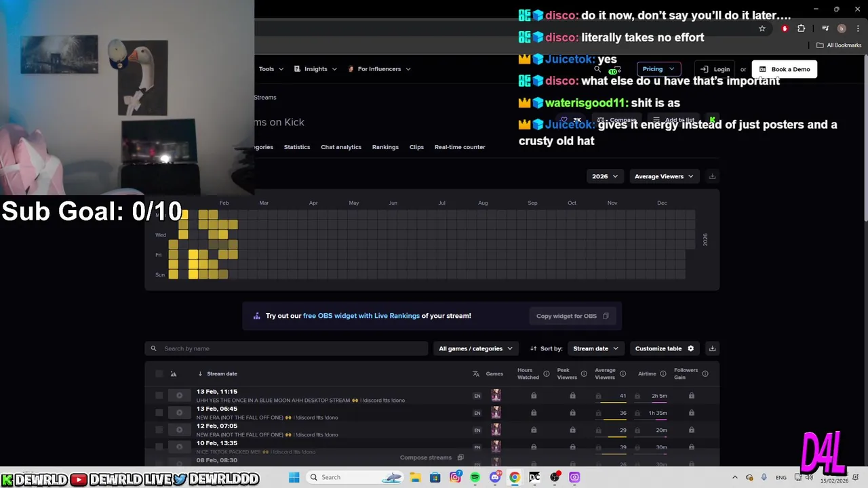Viewport: 868px width, 488px height.
Task: Tick the select-all checkbox in table header
Action: tap(159, 373)
